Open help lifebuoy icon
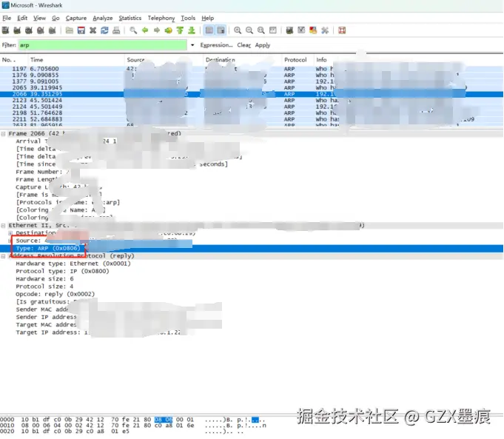The width and height of the screenshot is (504, 439). 342,30
